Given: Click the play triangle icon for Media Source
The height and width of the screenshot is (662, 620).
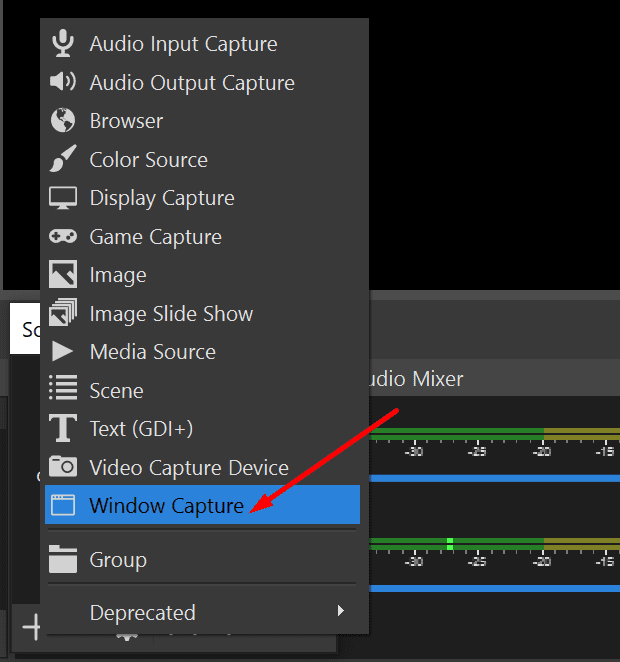Looking at the screenshot, I should pyautogui.click(x=62, y=351).
